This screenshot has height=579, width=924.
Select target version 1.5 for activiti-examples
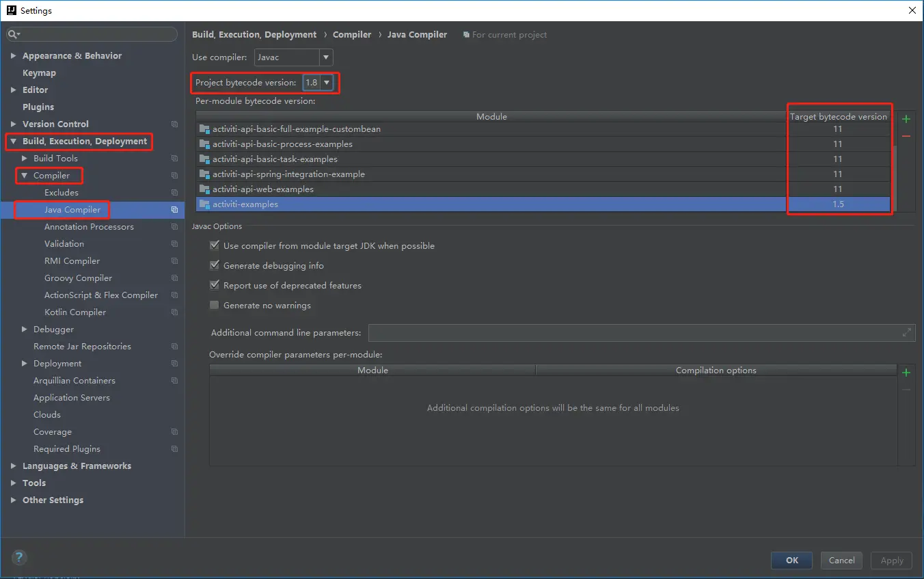[838, 204]
